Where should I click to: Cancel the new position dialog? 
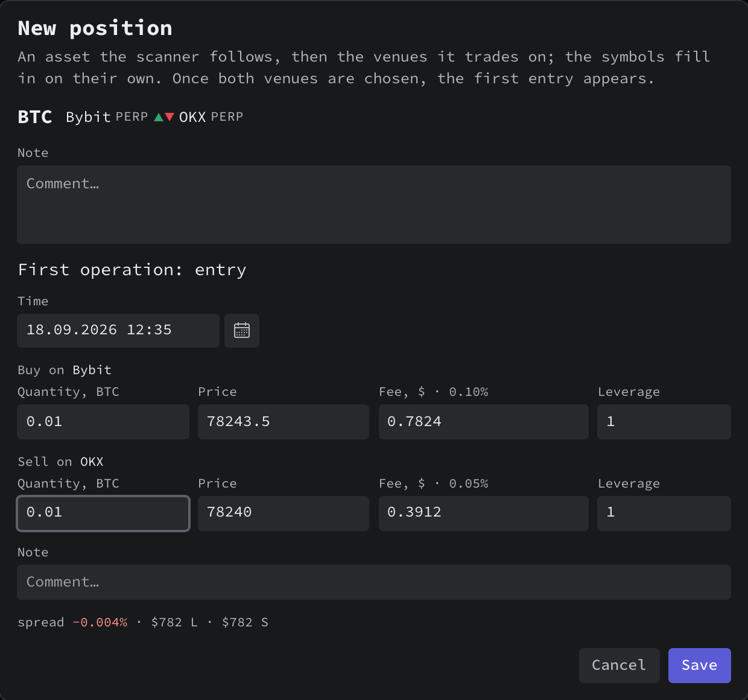[619, 666]
